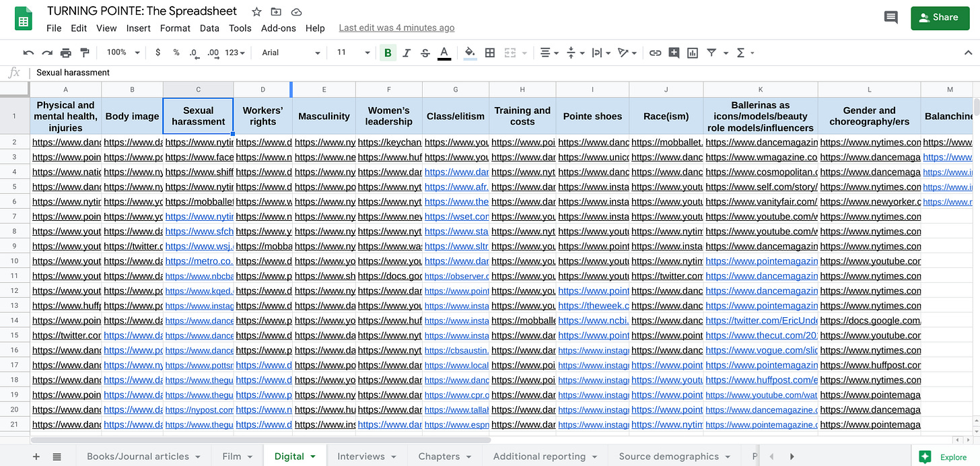
Task: Create a filter
Action: [x=711, y=53]
